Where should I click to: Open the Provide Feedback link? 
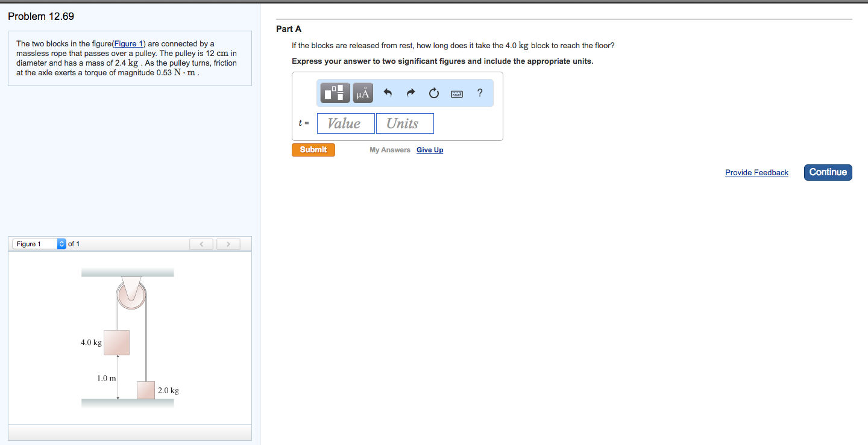tap(756, 173)
